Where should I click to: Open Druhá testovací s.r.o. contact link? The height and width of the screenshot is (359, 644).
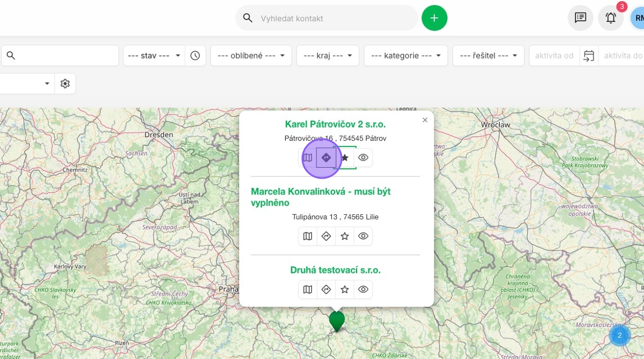(335, 270)
